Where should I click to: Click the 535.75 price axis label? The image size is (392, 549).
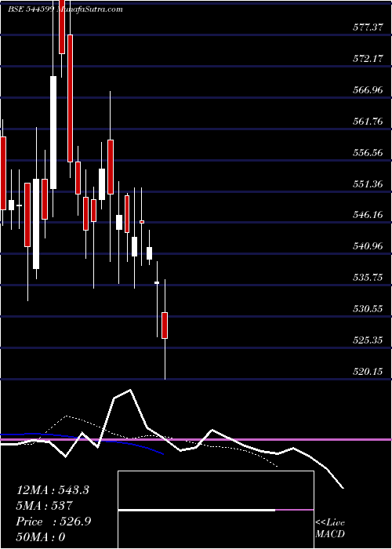(368, 278)
